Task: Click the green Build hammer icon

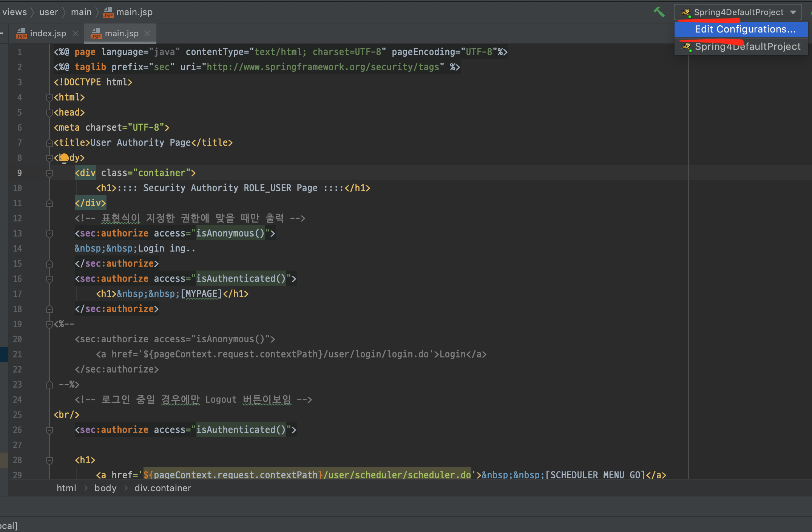Action: click(x=659, y=12)
